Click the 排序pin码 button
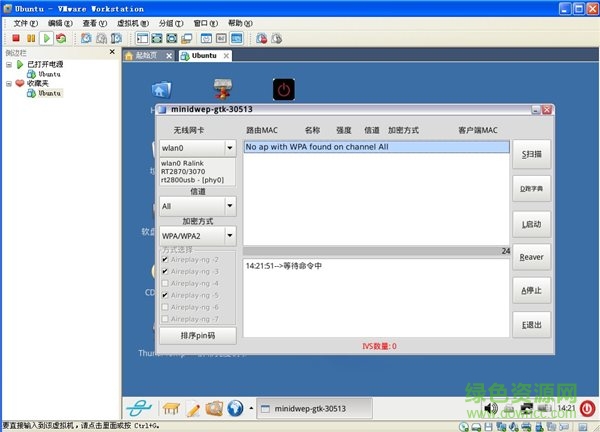 click(x=197, y=335)
